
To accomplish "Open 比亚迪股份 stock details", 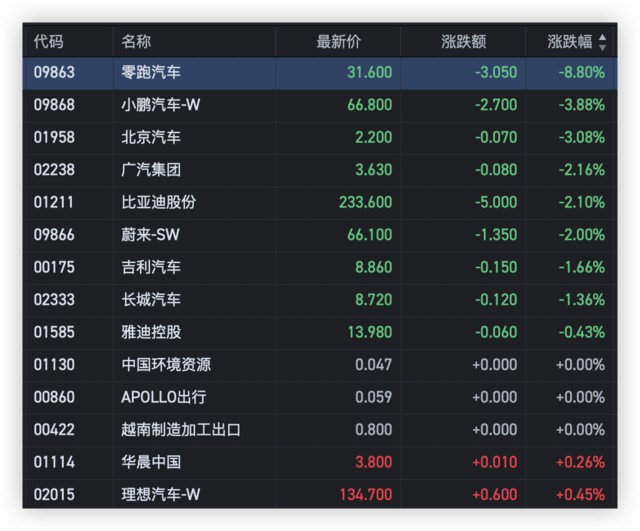I will click(x=159, y=202).
